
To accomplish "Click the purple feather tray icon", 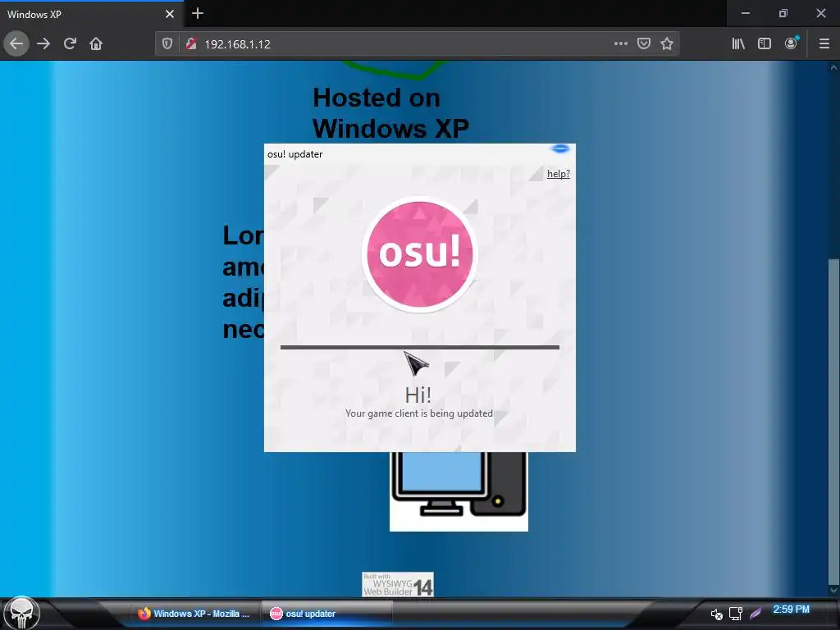I will pos(756,614).
